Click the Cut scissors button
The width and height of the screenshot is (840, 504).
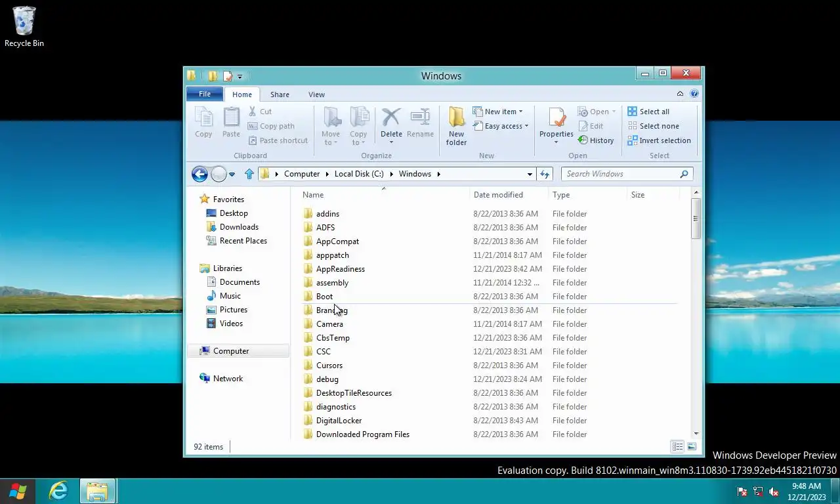pyautogui.click(x=260, y=112)
